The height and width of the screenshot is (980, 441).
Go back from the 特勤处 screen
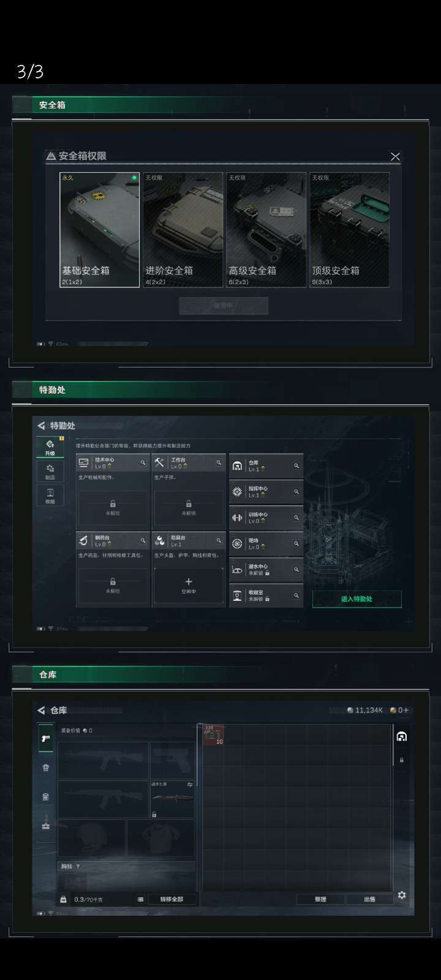tap(41, 426)
